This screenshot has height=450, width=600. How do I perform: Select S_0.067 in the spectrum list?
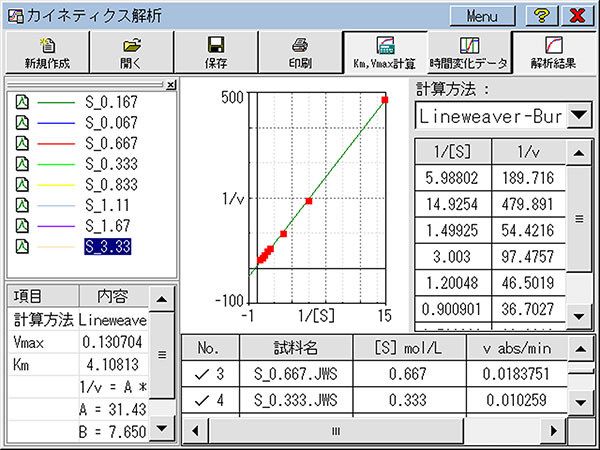pyautogui.click(x=111, y=123)
